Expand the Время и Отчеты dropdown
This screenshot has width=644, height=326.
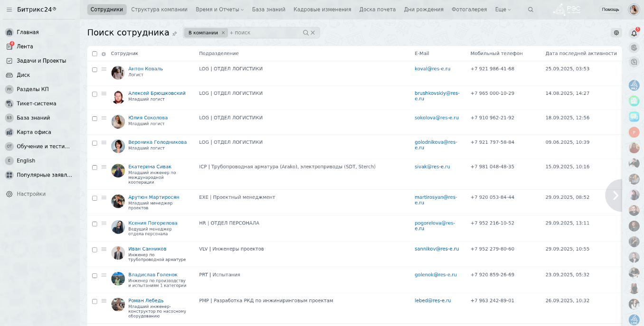219,9
